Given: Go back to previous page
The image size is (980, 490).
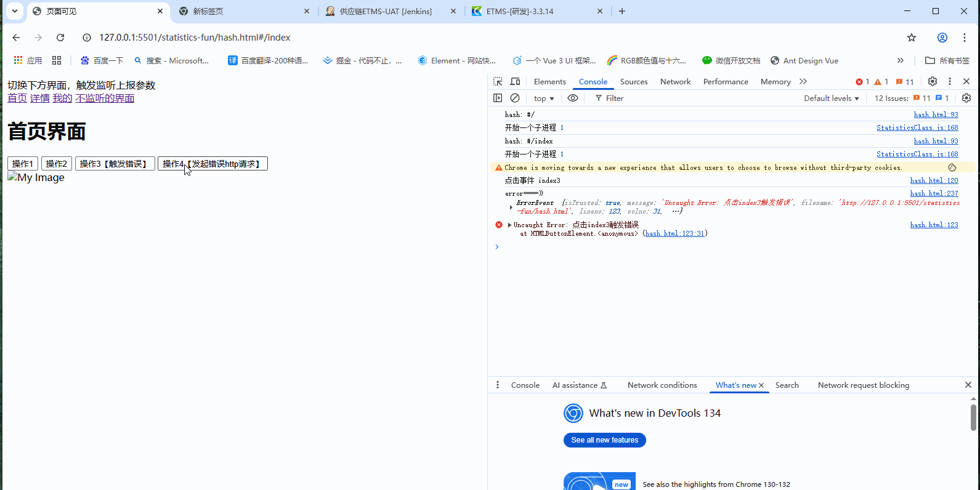Looking at the screenshot, I should point(16,38).
